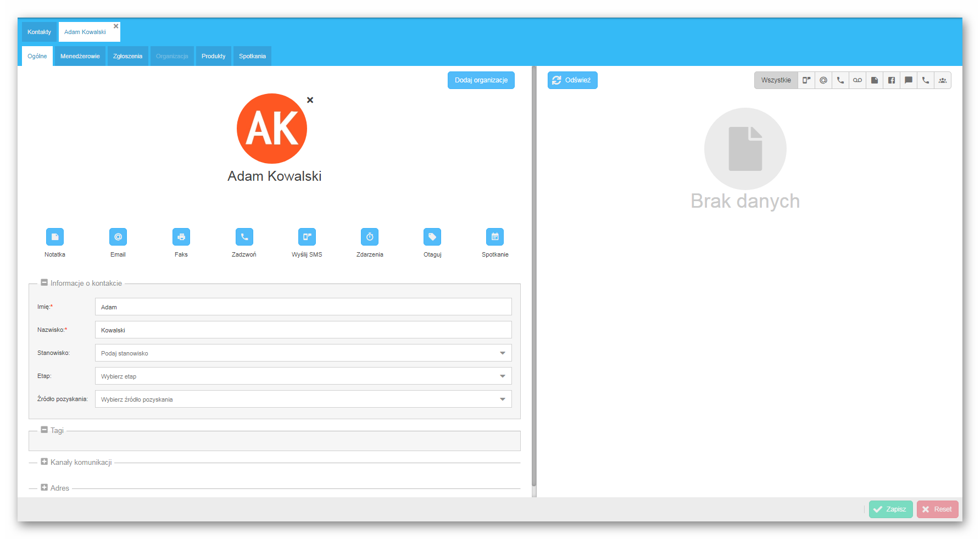The image size is (980, 539).
Task: Select the Adam Kowalski tab
Action: [85, 32]
